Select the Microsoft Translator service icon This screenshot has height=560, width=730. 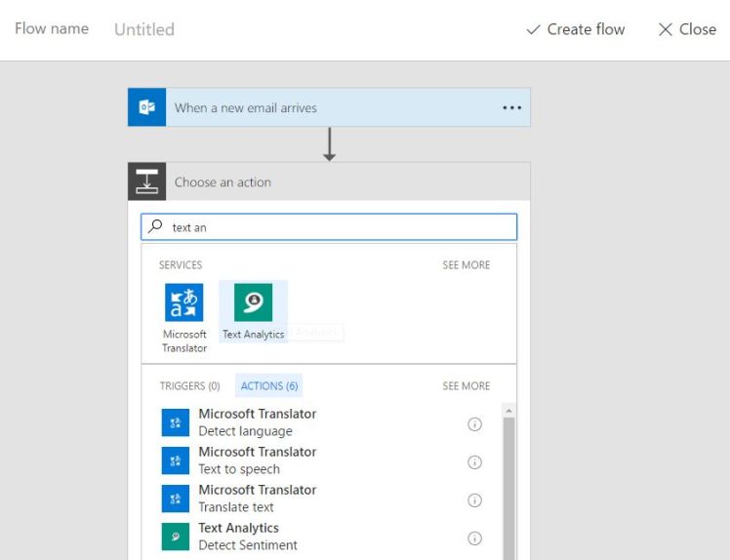tap(184, 303)
